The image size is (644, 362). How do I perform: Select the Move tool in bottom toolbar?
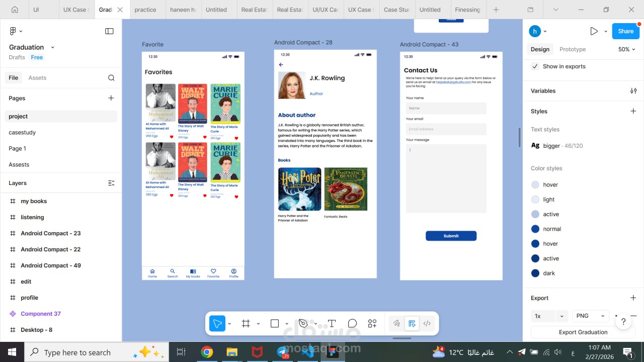tap(217, 323)
